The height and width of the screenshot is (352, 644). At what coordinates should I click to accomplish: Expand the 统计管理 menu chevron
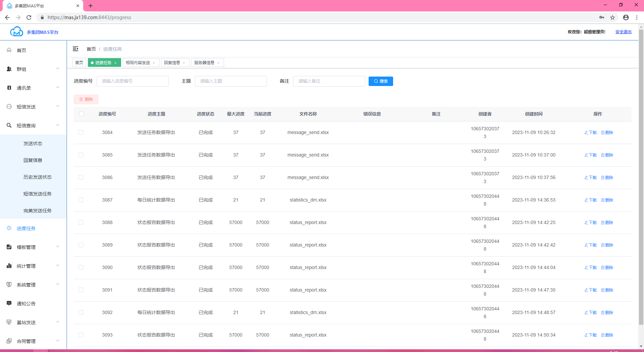pyautogui.click(x=58, y=265)
